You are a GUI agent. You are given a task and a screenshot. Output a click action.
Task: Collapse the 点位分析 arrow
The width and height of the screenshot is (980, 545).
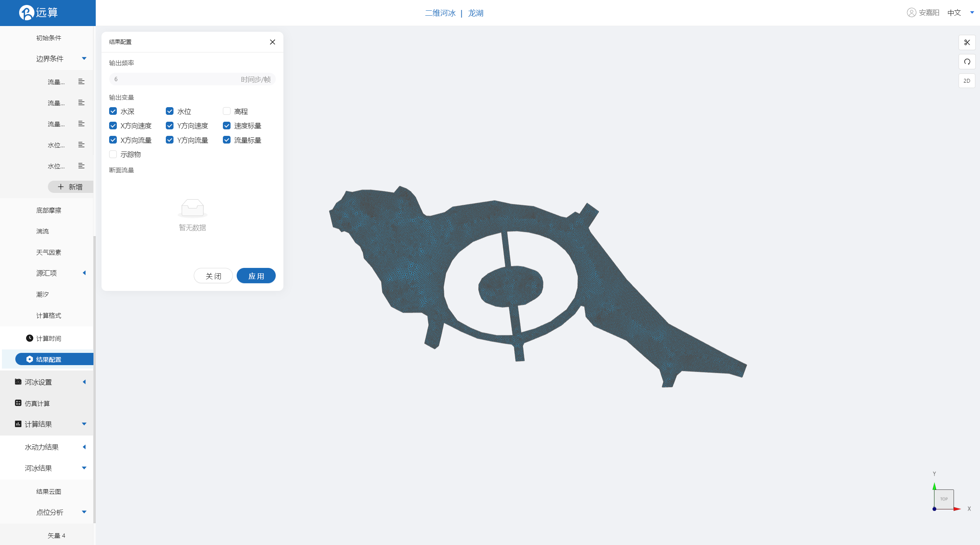[x=84, y=512]
